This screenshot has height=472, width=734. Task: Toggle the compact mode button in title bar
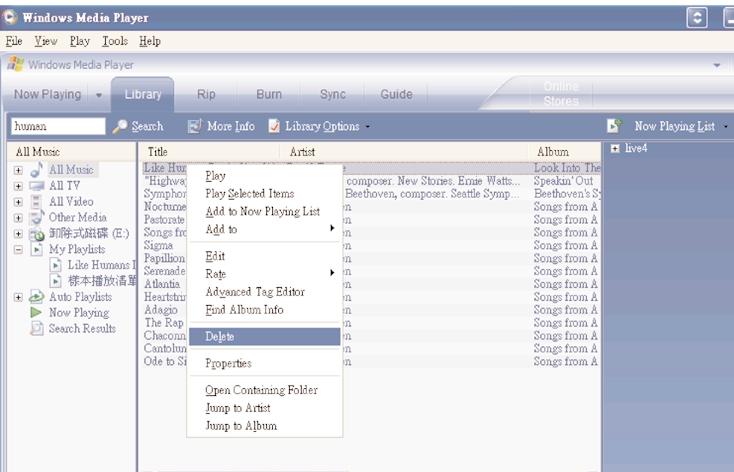[x=697, y=18]
